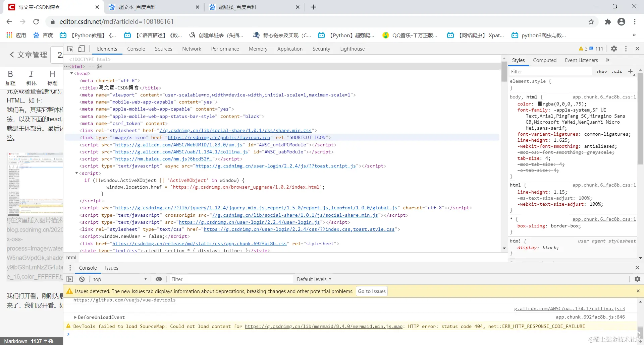The width and height of the screenshot is (644, 345).
Task: Click the 111 messages count icon
Action: pos(591,48)
